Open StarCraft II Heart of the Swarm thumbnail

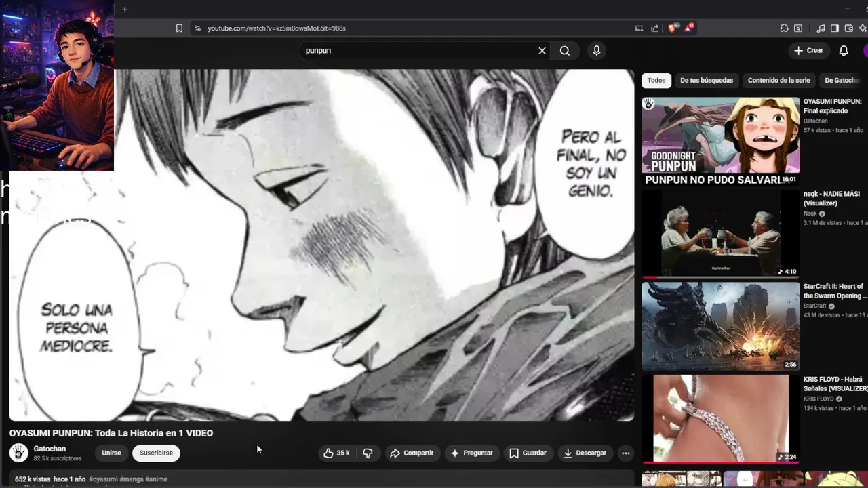point(721,327)
